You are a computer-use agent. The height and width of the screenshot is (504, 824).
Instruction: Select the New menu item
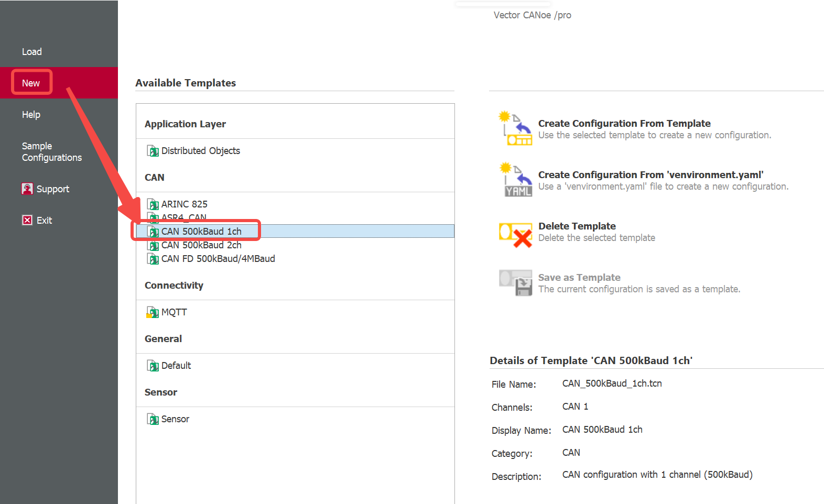[31, 83]
